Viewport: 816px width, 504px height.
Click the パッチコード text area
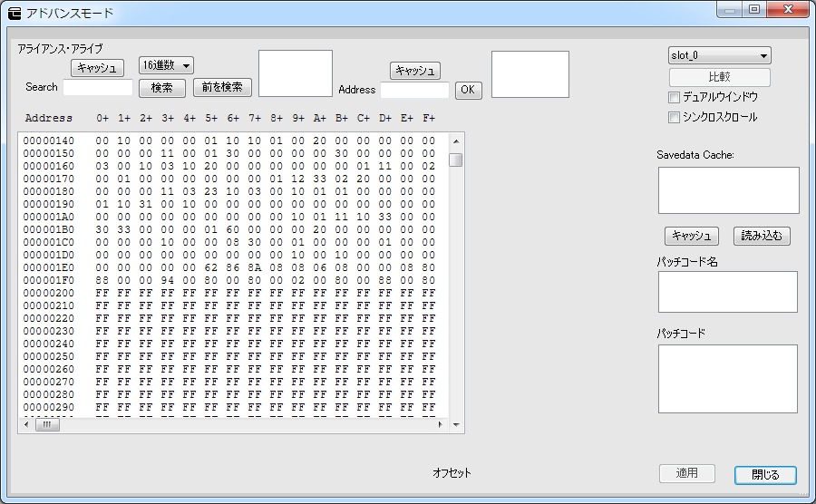[x=727, y=379]
